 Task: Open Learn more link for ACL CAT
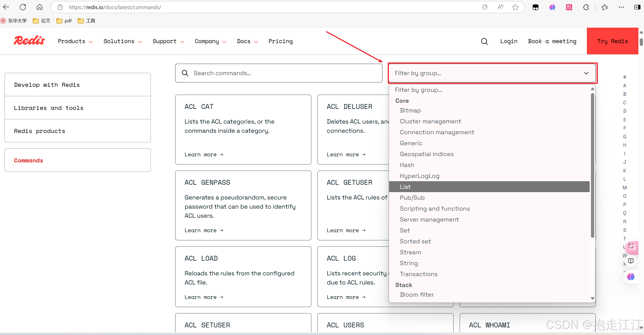[x=204, y=155]
